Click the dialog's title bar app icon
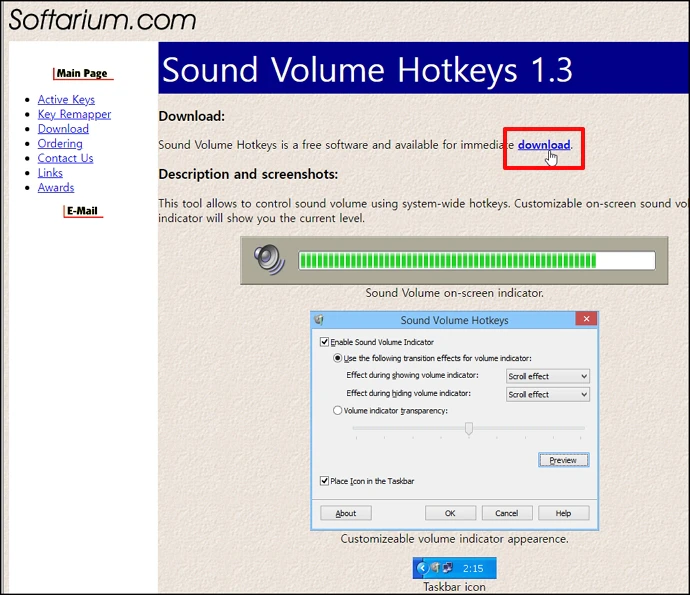 tap(319, 320)
